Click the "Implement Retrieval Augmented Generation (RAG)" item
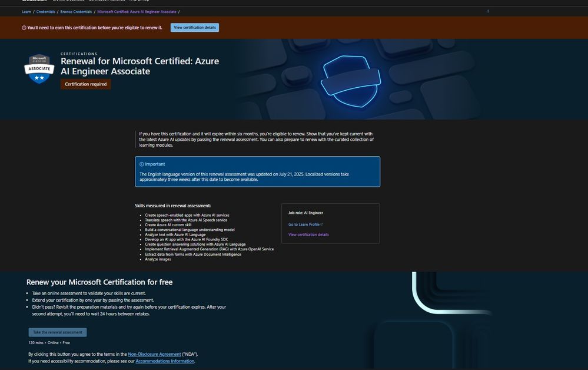The image size is (588, 370). [x=210, y=249]
